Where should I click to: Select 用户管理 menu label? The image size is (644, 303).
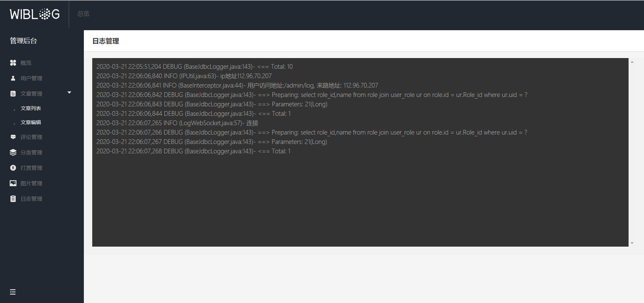click(x=31, y=78)
